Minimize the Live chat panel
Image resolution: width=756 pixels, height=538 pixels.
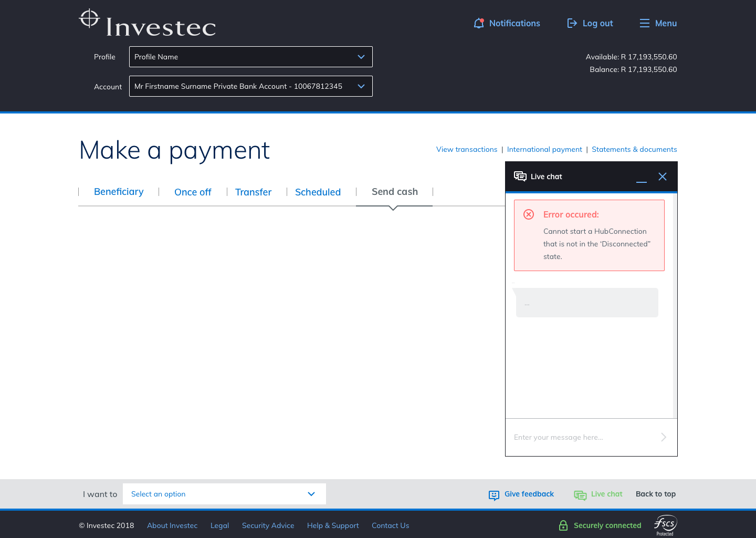(x=641, y=178)
